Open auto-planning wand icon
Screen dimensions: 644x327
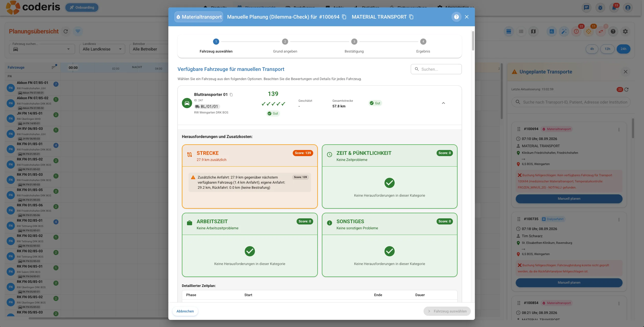pos(564,31)
